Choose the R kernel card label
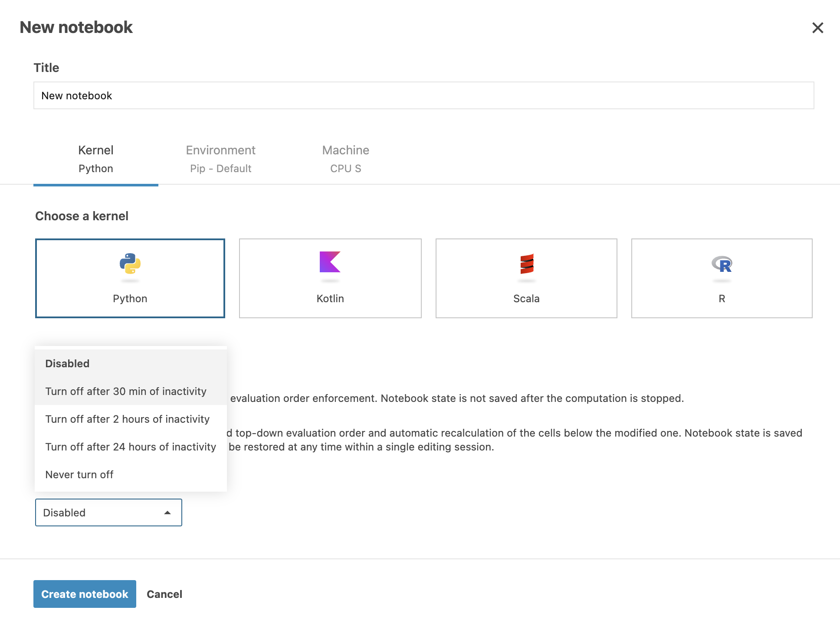Screen dimensions: 840x620 click(722, 299)
